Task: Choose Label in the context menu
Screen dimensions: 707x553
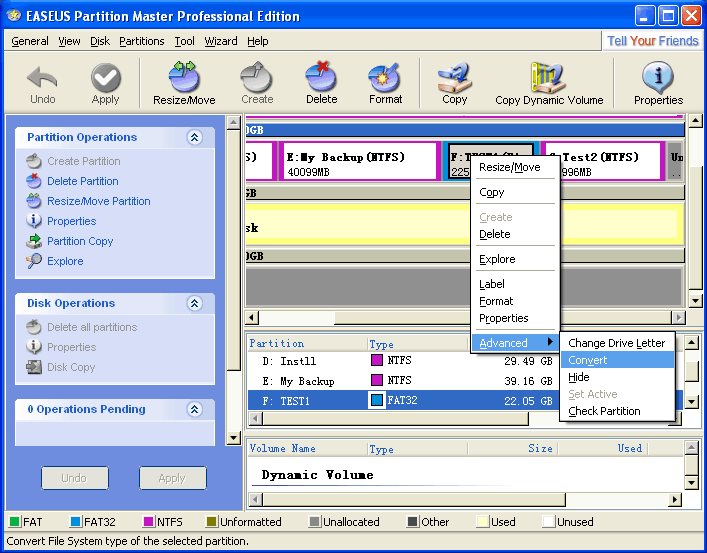Action: point(514,284)
